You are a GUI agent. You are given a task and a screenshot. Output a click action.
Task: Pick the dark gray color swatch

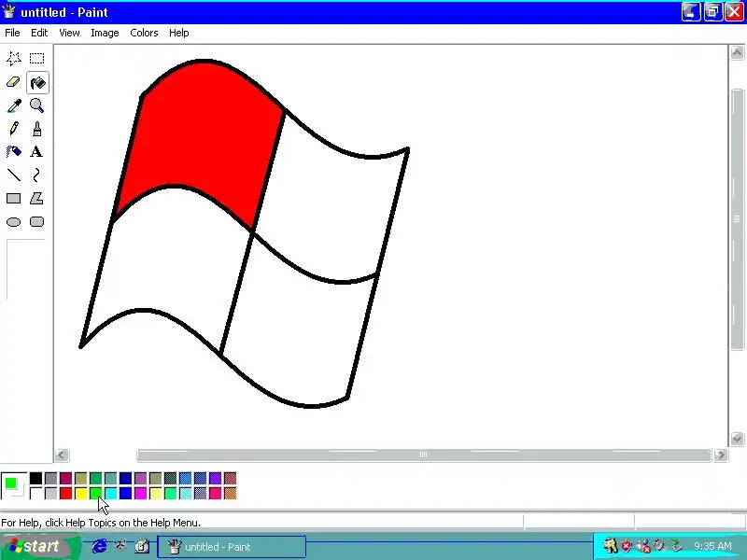pyautogui.click(x=51, y=478)
